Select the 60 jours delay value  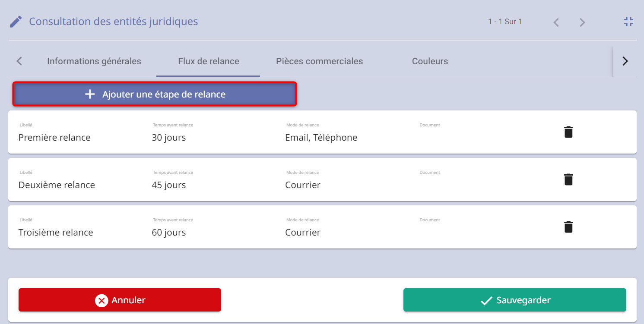[x=169, y=233]
